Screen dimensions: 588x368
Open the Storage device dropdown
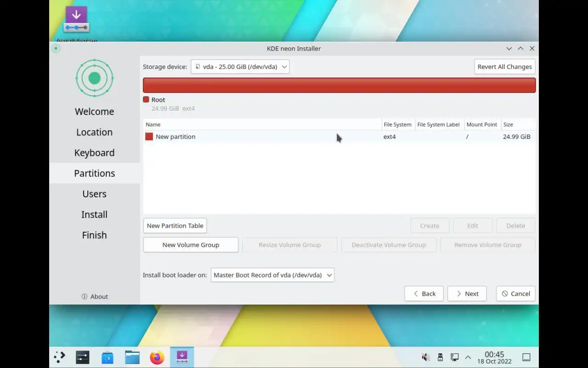coord(240,67)
